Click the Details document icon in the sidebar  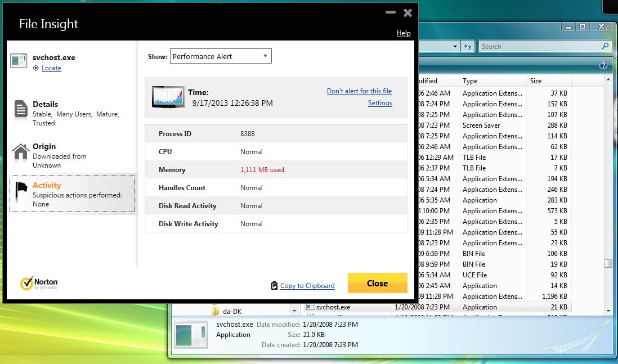click(21, 109)
